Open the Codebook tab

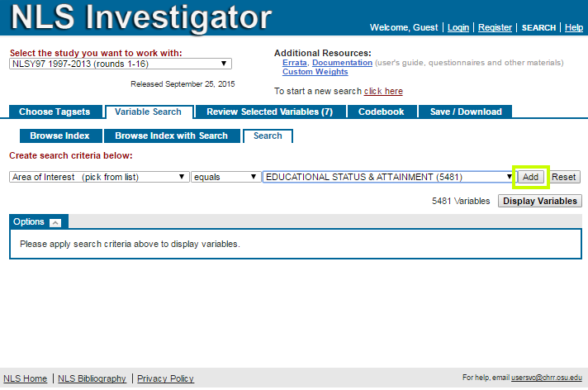[x=381, y=112]
